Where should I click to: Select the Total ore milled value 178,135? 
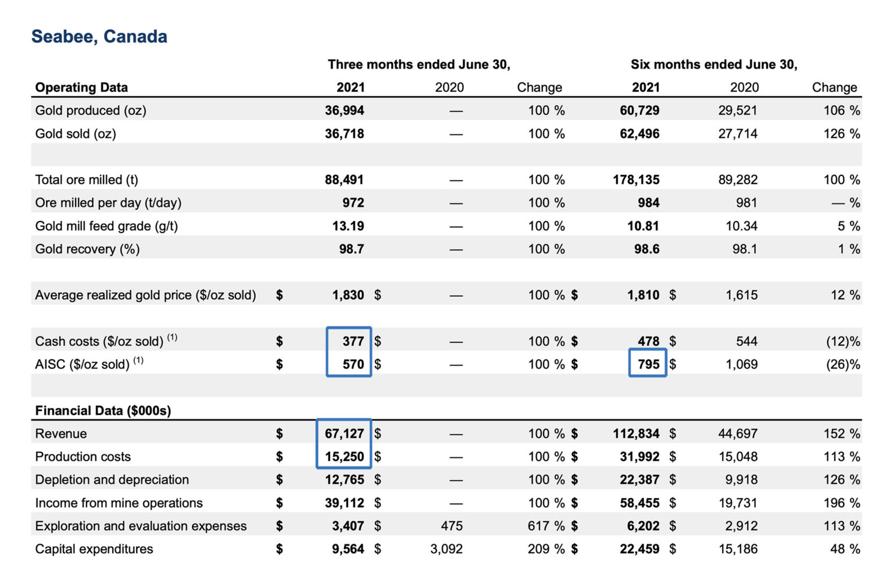coord(637,180)
